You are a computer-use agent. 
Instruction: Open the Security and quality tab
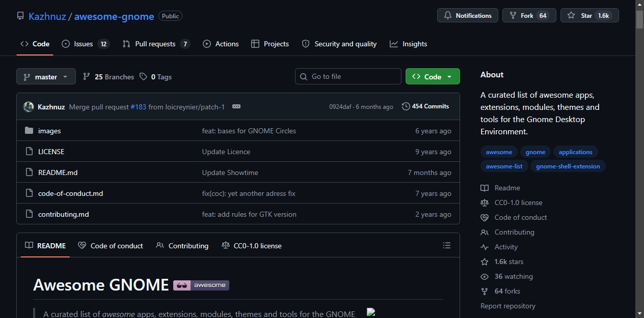coord(339,44)
